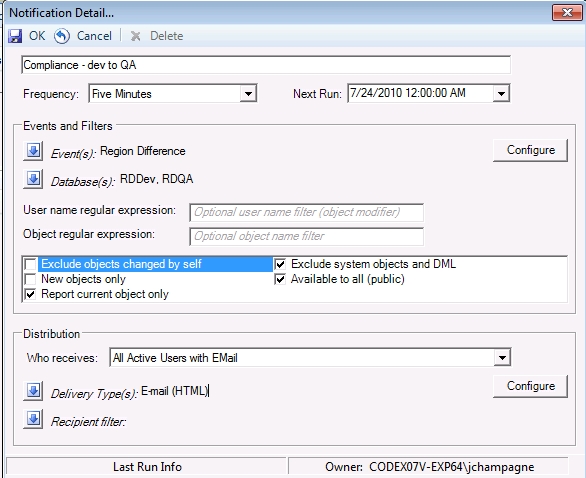Check the New objects only option
The height and width of the screenshot is (478, 586).
(30, 279)
